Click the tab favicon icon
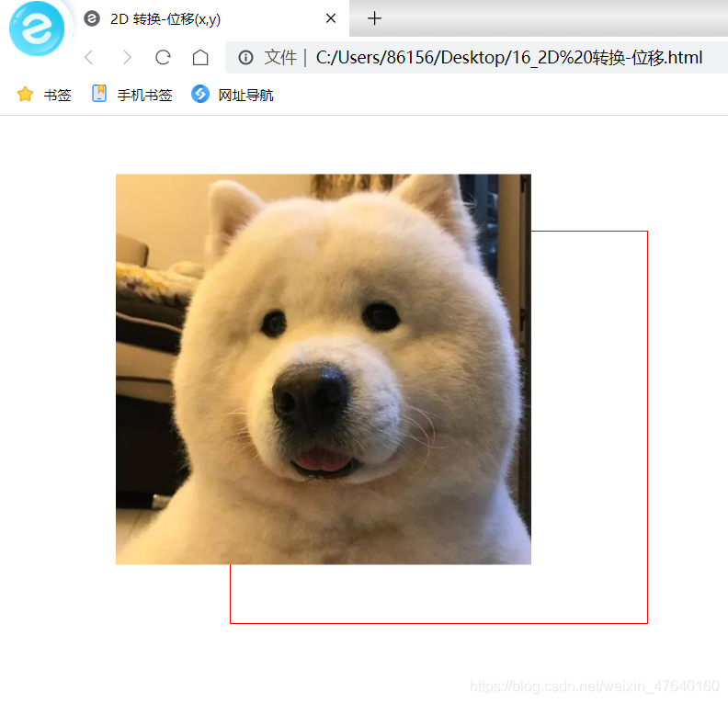728x703 pixels. coord(92,18)
